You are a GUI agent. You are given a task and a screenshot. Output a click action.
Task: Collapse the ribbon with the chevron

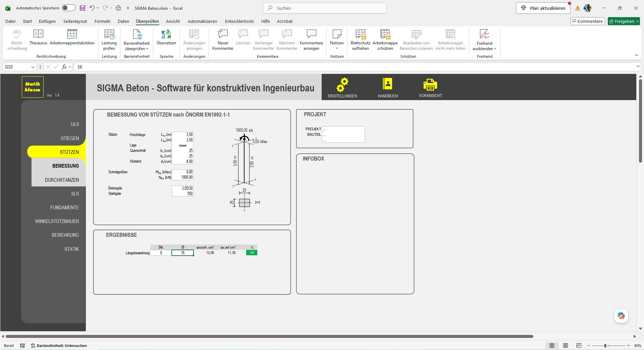coord(636,55)
